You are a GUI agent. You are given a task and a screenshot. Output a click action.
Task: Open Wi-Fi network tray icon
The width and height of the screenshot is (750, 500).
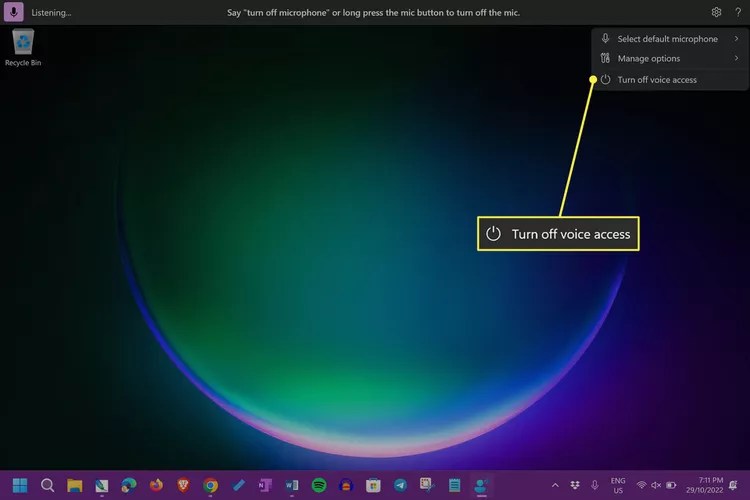tap(641, 485)
